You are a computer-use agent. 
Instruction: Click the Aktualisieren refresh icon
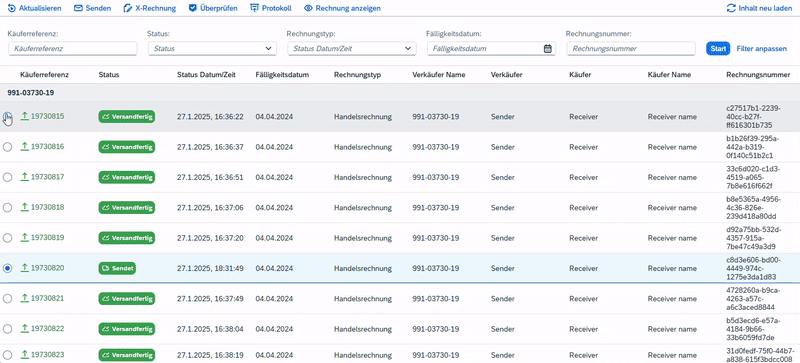(12, 8)
